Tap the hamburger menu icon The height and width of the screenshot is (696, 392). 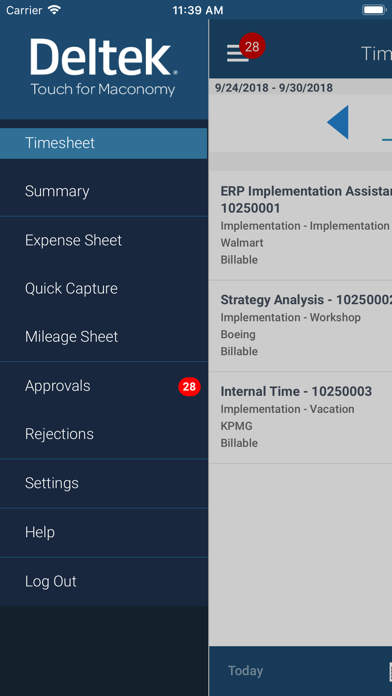tap(238, 53)
